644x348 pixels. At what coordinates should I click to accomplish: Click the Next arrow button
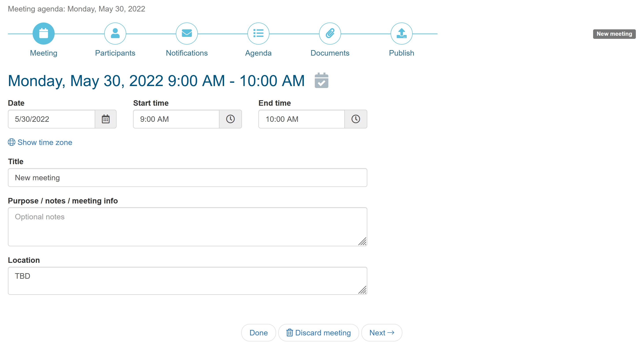click(382, 333)
